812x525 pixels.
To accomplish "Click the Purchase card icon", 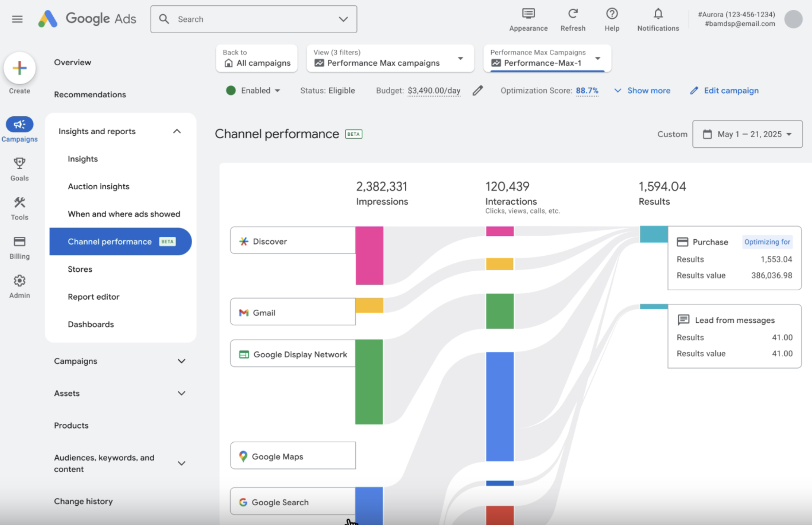I will pyautogui.click(x=682, y=242).
